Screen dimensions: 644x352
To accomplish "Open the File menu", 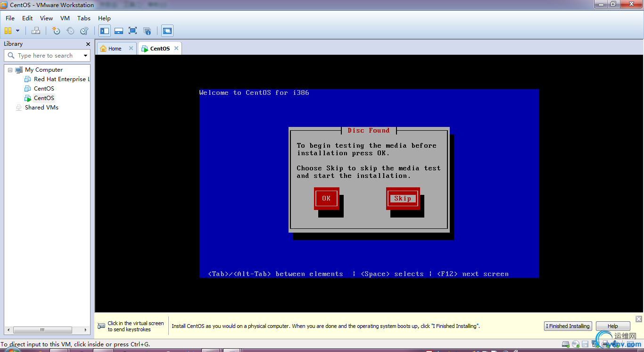I will pos(10,18).
